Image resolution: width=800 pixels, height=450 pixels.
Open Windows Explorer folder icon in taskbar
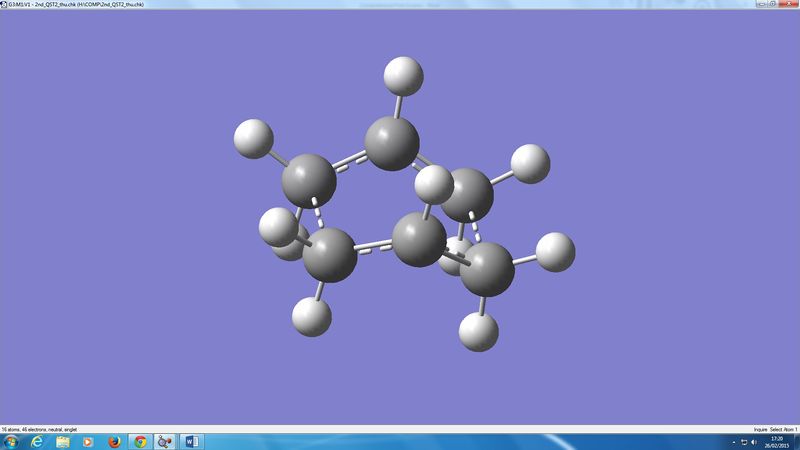(x=63, y=442)
